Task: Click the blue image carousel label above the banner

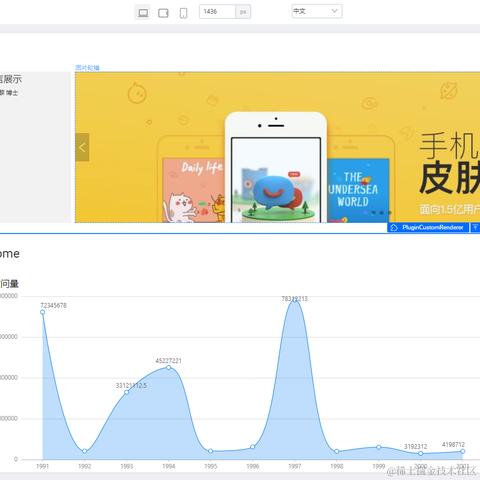Action: pyautogui.click(x=87, y=68)
